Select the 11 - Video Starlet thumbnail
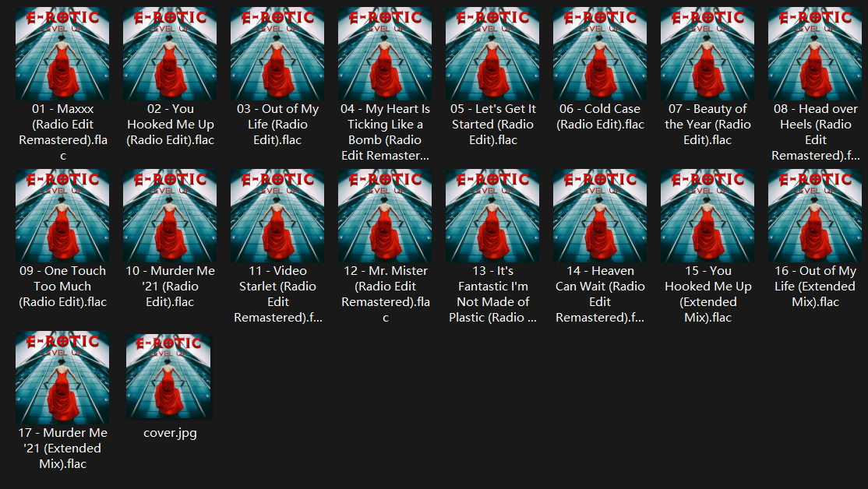Screen dimensions: 868x489 coord(277,216)
